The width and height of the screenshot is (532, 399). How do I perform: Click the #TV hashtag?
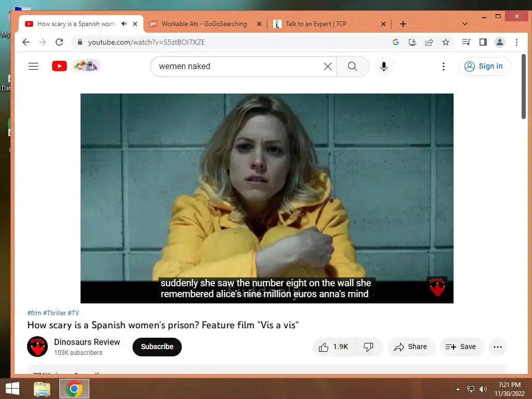pos(73,313)
